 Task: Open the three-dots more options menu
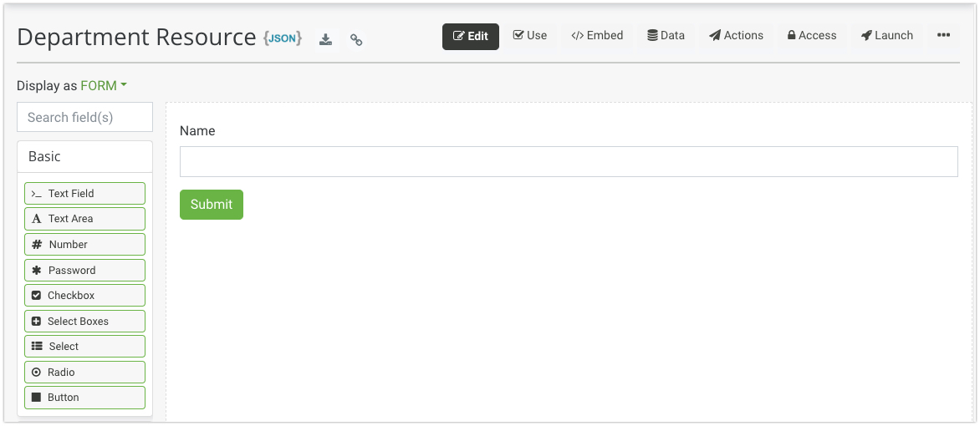943,36
